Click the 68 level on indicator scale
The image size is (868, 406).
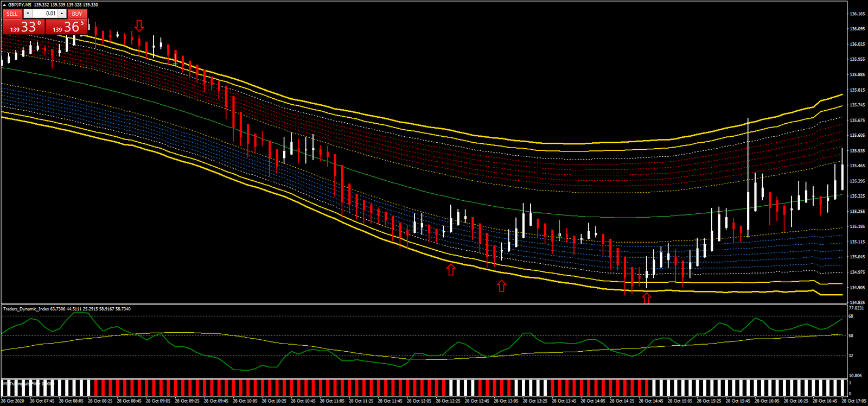[851, 316]
